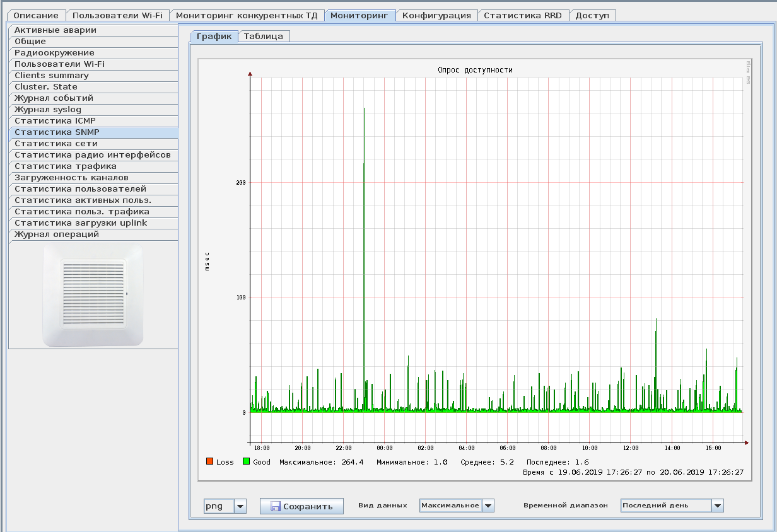This screenshot has height=532, width=777.
Task: Click the red Loss legend swatch
Action: coord(210,461)
